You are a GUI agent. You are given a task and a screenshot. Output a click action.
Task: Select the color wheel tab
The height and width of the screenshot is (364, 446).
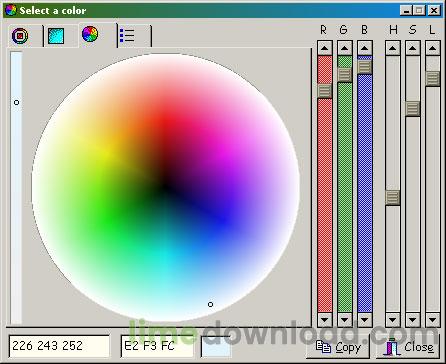pos(90,34)
